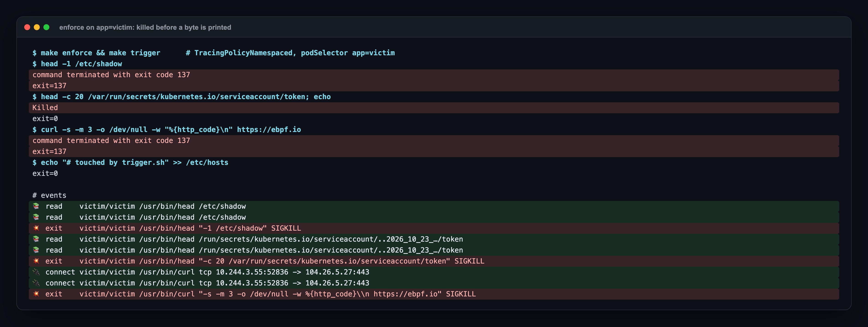Click "/etc/hosts" in the echo command
The image size is (868, 327).
[x=207, y=163]
